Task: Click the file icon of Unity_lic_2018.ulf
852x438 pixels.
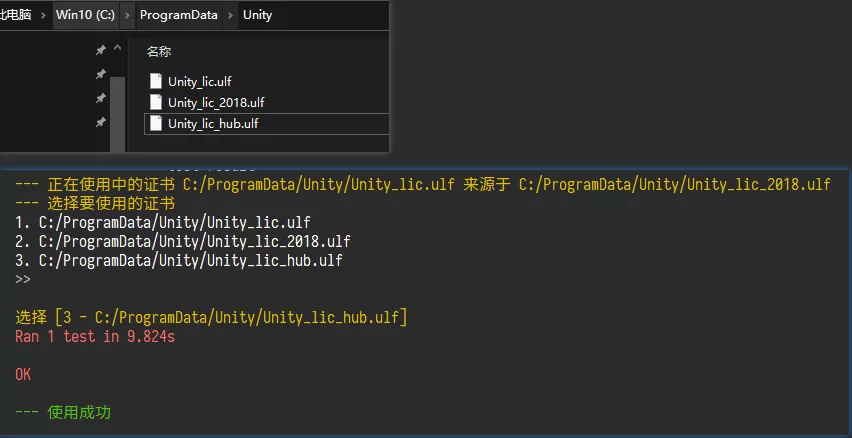Action: [x=156, y=102]
